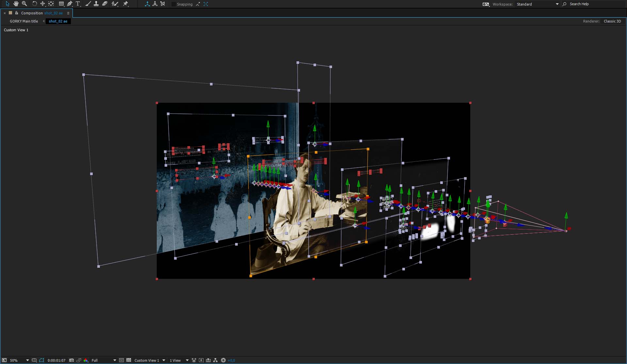Click the composition label color swatch

(x=10, y=13)
